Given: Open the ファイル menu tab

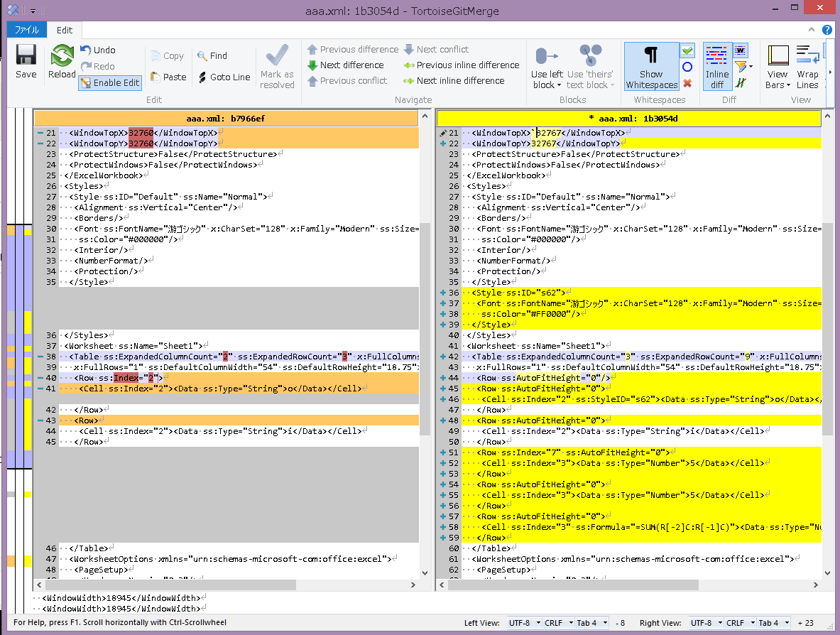Looking at the screenshot, I should [27, 30].
